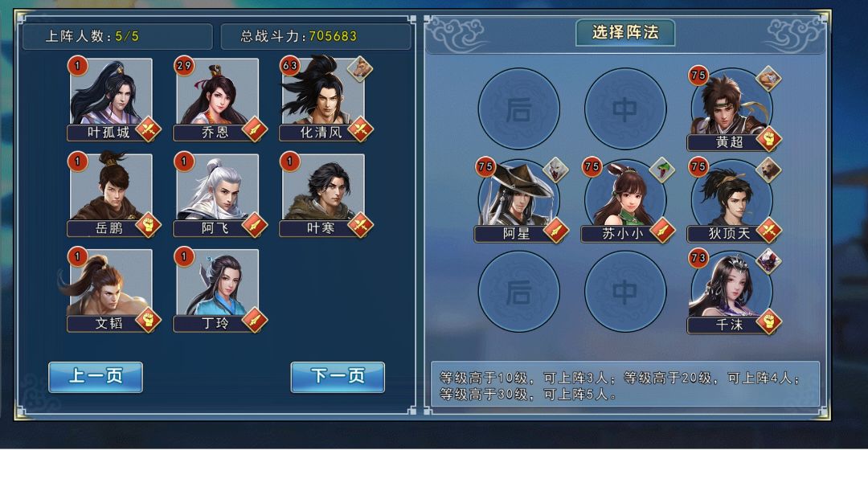
Task: Click the purple pet icon above 千沫
Action: tap(768, 261)
